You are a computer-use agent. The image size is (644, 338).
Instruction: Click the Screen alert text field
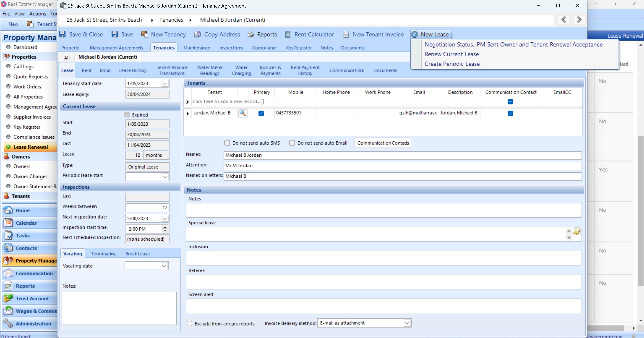coord(384,306)
